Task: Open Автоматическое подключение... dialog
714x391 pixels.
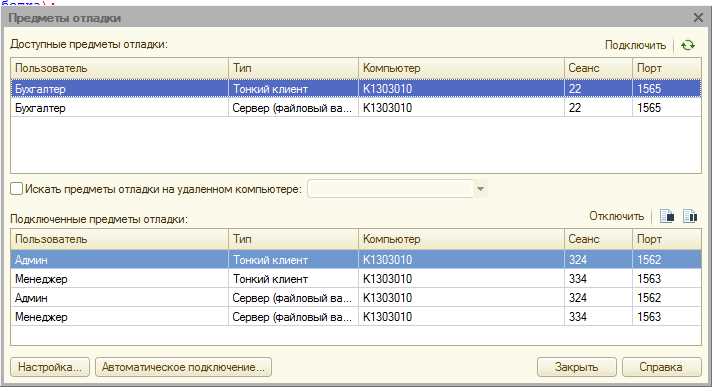Action: (x=183, y=367)
